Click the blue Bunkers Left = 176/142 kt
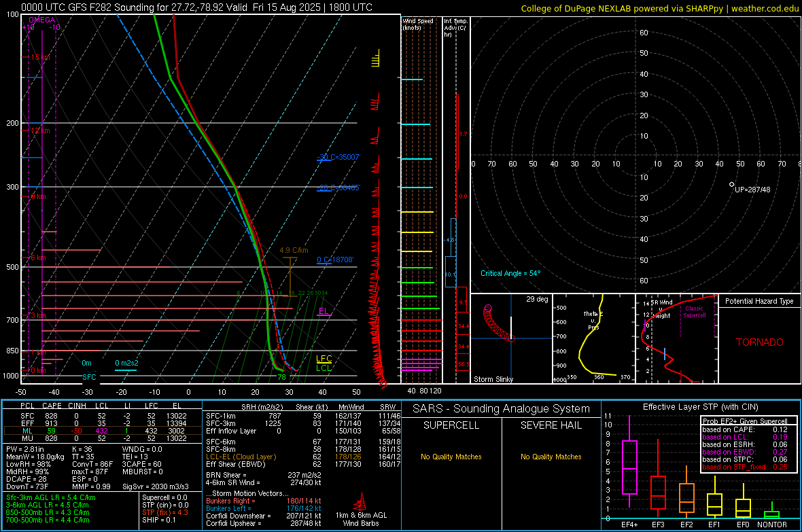The image size is (802, 532). coord(264,508)
